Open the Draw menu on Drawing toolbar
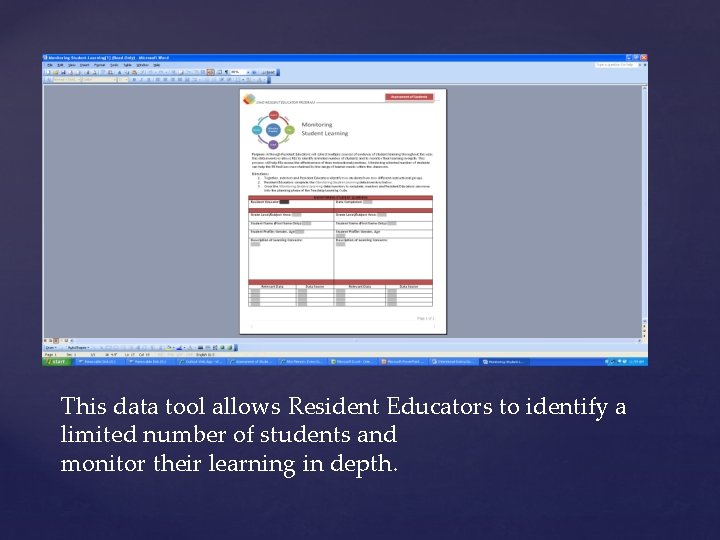 [x=51, y=348]
